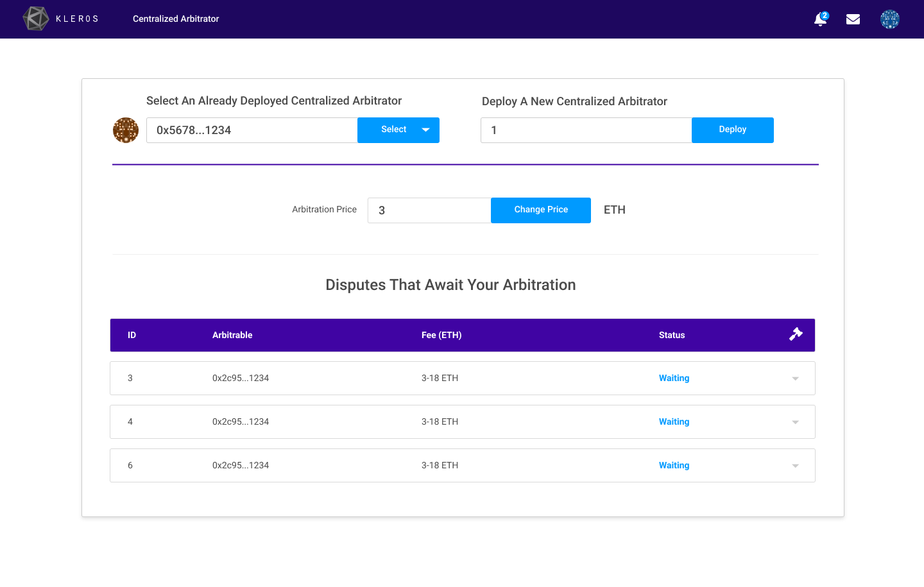
Task: Expand dispute 6 row arrow
Action: [x=796, y=466]
